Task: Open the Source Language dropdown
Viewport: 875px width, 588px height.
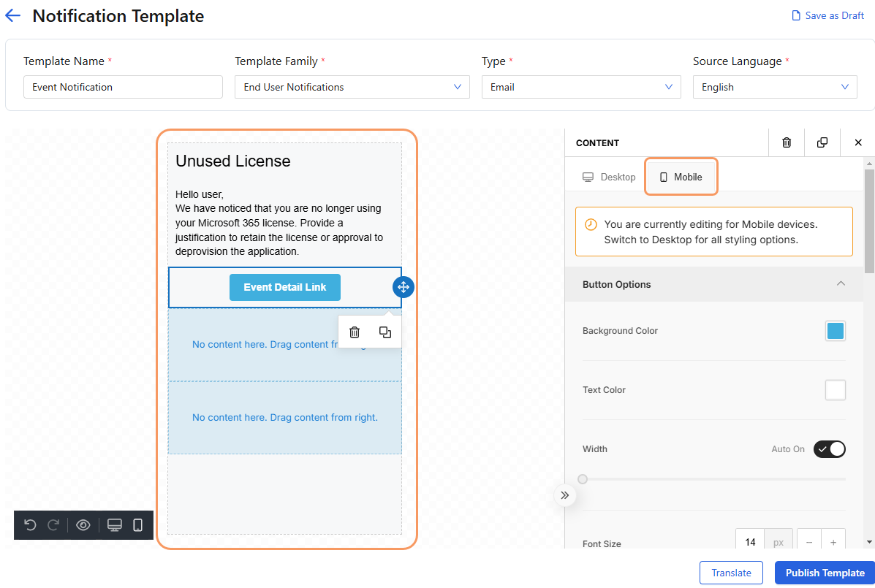Action: [x=775, y=87]
